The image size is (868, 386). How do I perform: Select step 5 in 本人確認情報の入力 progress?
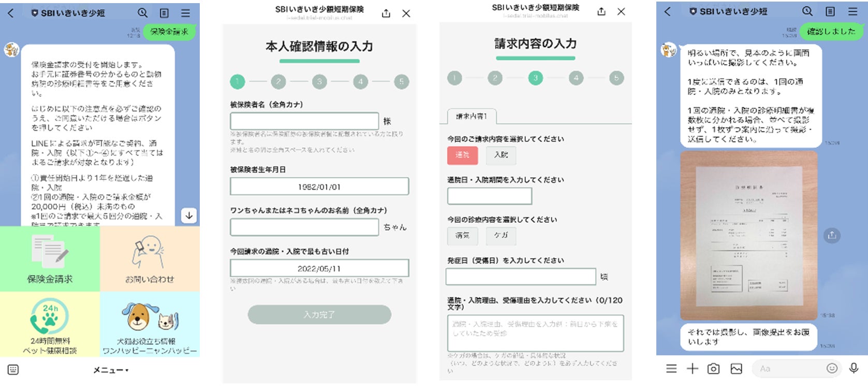click(x=402, y=81)
